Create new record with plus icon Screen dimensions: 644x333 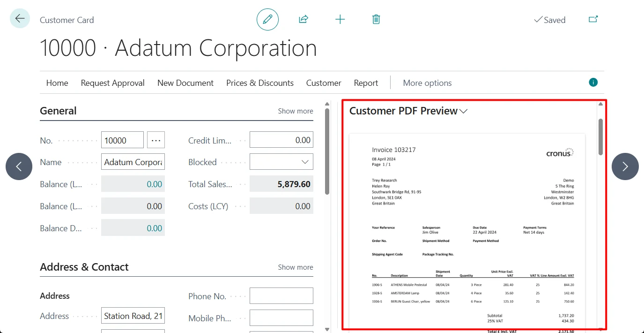click(x=340, y=19)
